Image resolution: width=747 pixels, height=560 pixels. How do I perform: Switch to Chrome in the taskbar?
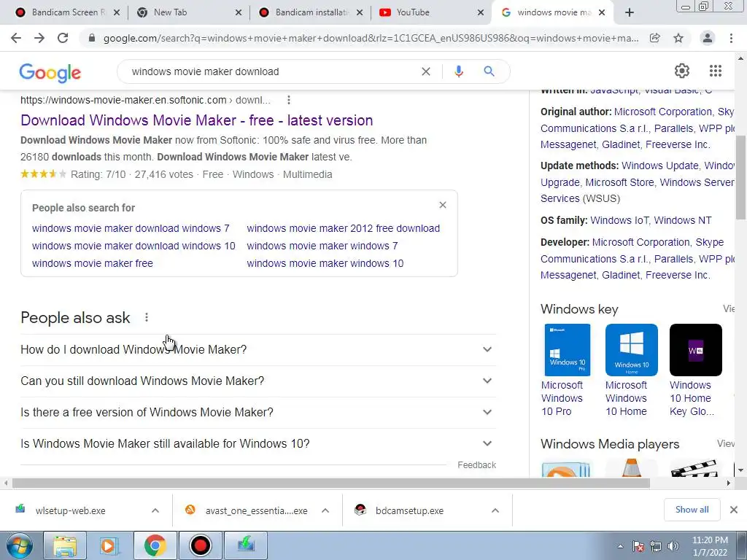155,545
